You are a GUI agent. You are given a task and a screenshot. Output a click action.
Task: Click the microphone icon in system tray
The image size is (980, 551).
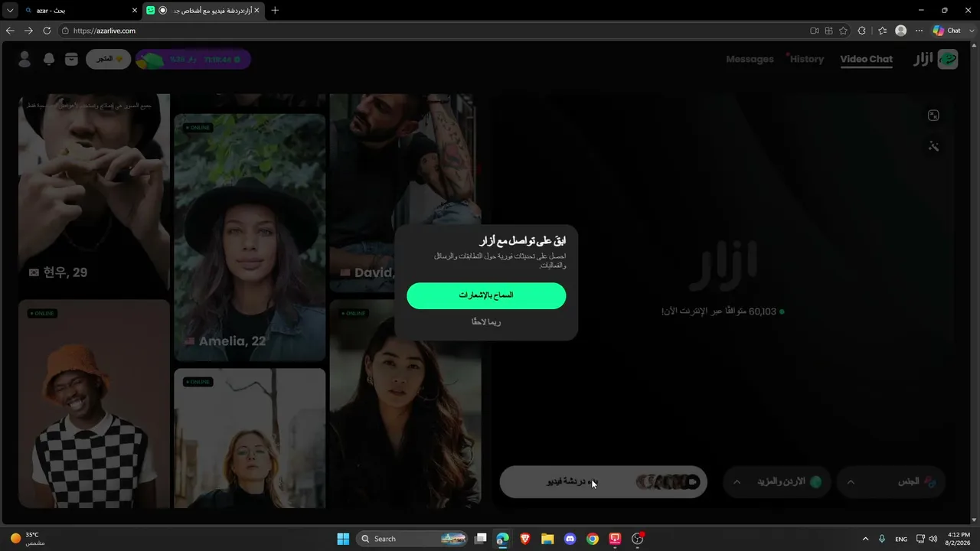coord(883,539)
